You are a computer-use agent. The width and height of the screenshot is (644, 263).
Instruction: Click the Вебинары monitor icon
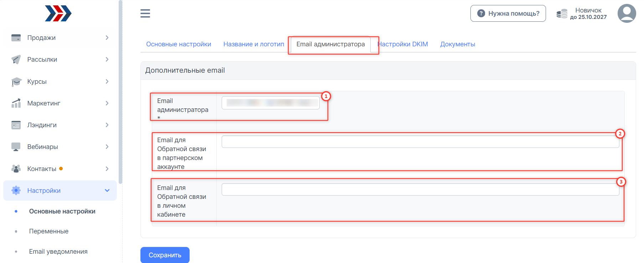(x=16, y=147)
